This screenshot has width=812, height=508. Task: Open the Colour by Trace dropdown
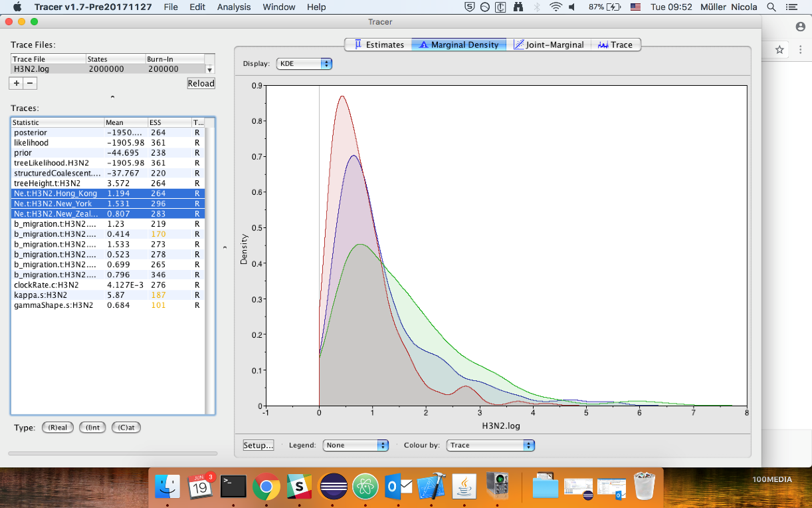point(491,445)
